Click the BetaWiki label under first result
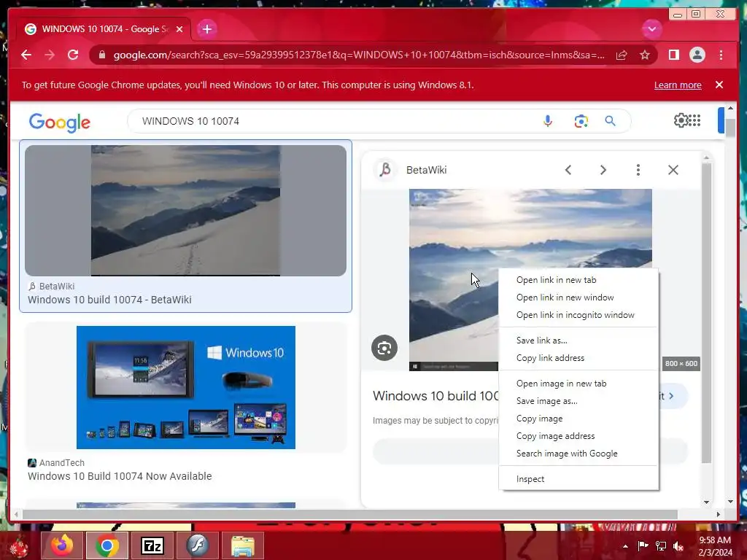The width and height of the screenshot is (747, 560). 57,286
